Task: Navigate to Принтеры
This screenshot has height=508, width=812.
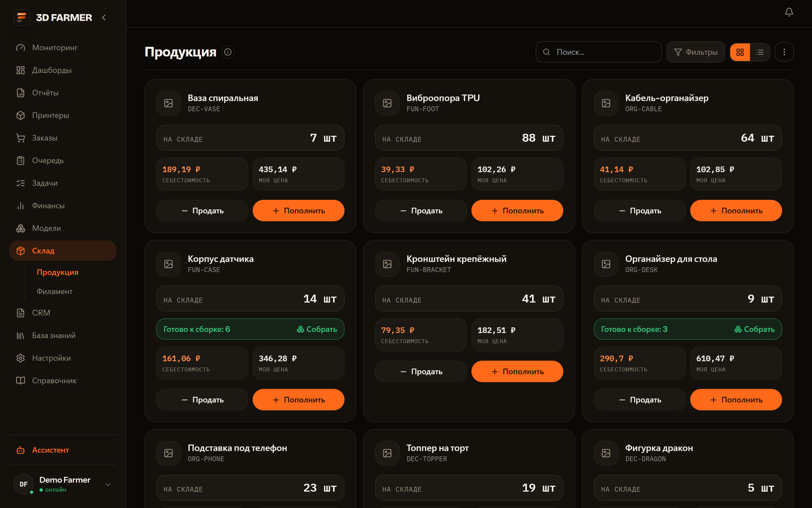Action: click(x=63, y=115)
